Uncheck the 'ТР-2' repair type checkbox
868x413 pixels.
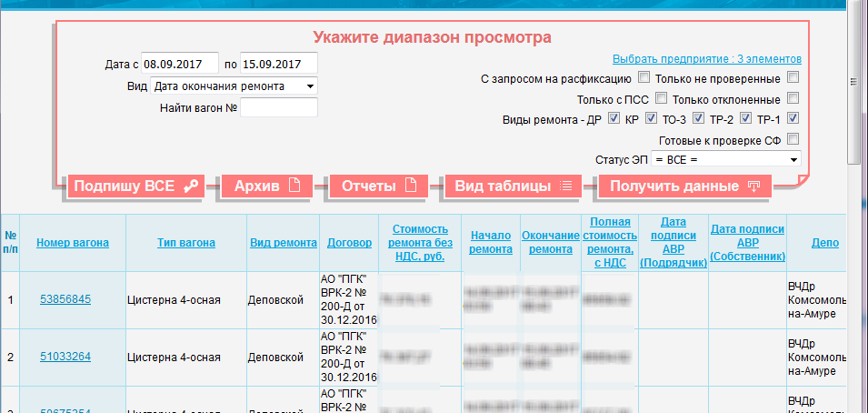[x=746, y=118]
